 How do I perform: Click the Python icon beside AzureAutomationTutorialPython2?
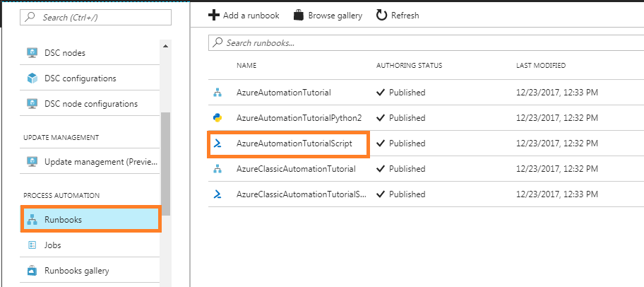coord(217,118)
